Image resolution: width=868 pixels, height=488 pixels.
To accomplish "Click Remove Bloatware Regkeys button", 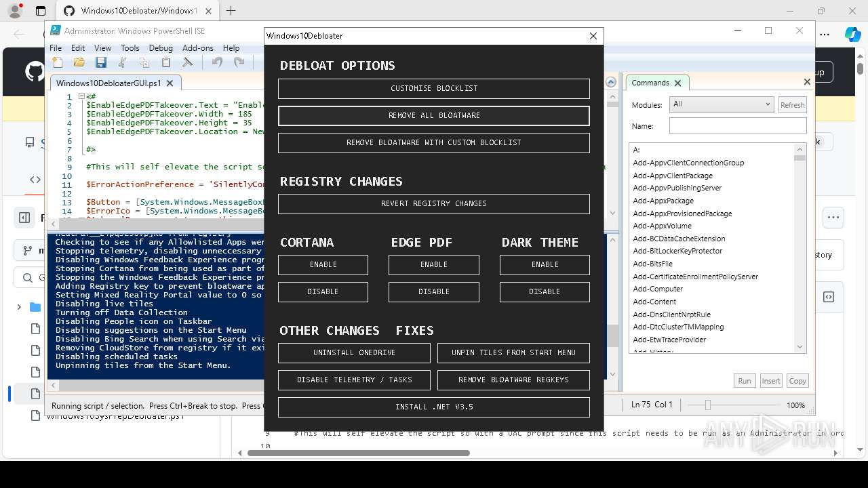I will [x=513, y=380].
